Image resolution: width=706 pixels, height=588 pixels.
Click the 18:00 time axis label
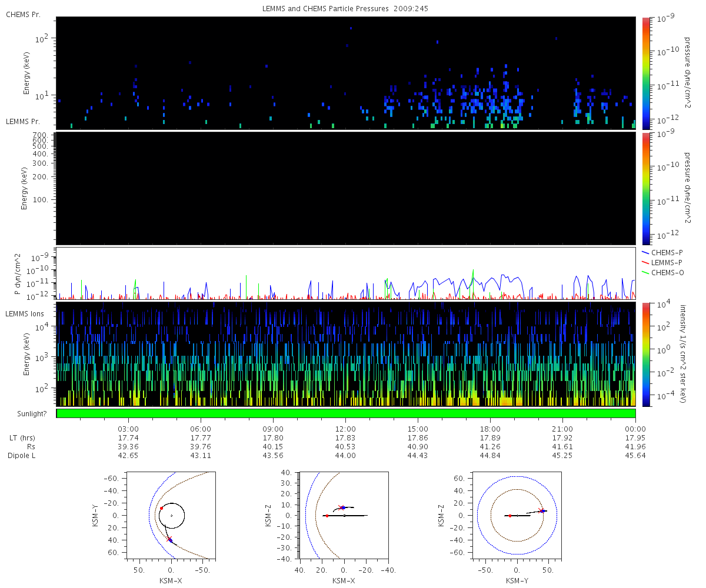tap(490, 429)
